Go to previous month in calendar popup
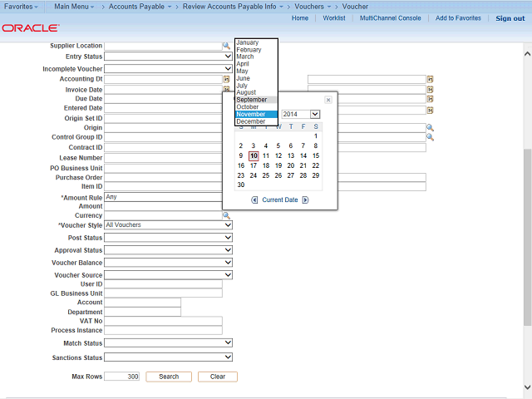This screenshot has width=532, height=399. [254, 199]
